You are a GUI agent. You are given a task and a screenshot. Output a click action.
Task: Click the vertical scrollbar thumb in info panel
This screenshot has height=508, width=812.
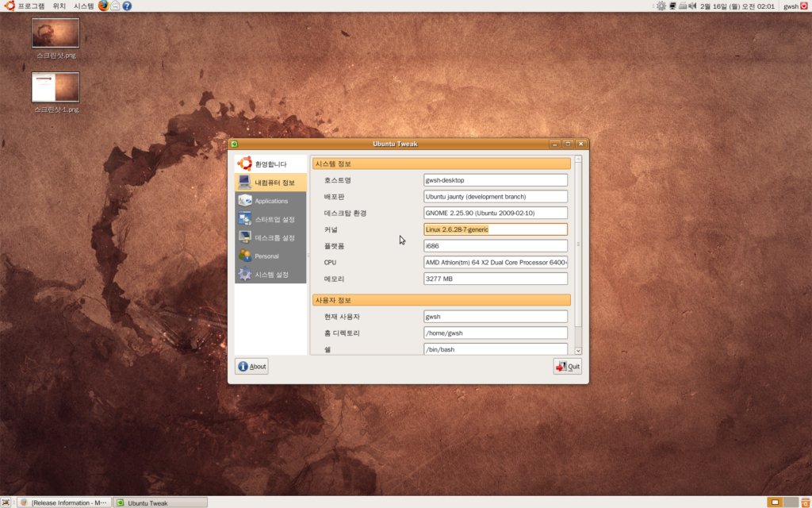point(578,244)
